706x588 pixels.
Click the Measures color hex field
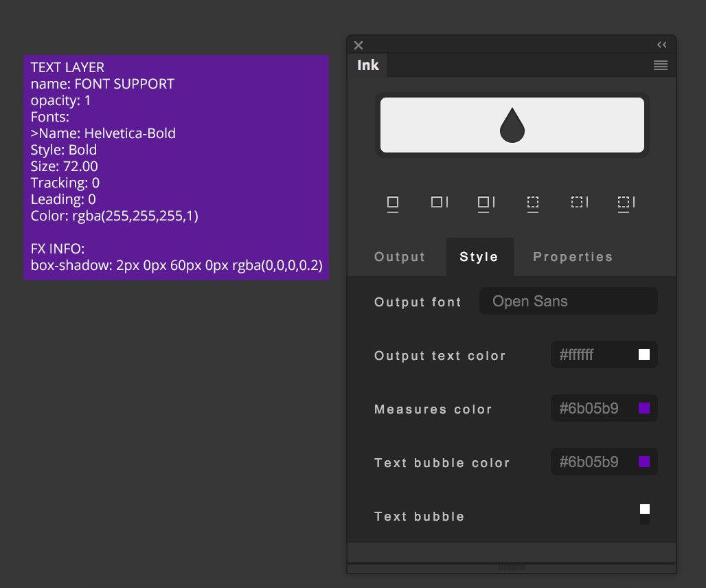point(604,408)
